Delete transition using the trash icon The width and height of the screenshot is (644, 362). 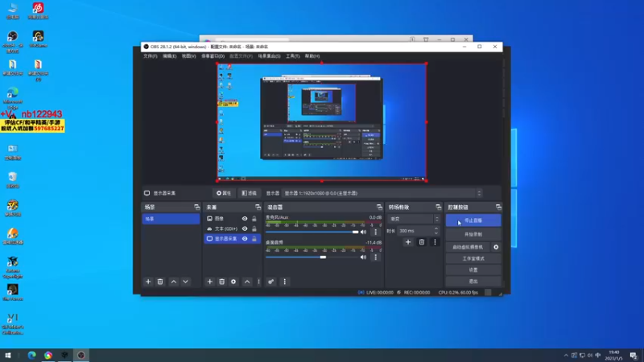[x=421, y=242]
